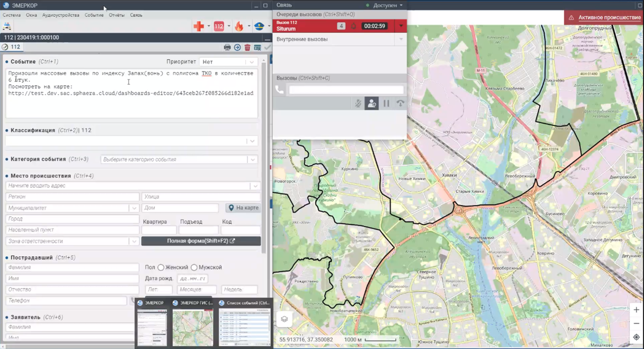Open the Муниципалитет dropdown
Viewport: 644px width, 349px height.
pos(134,208)
